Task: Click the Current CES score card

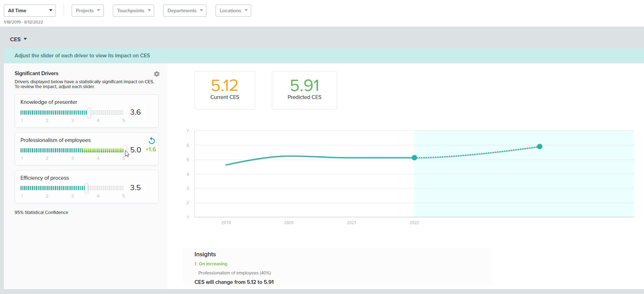Action: (x=225, y=90)
